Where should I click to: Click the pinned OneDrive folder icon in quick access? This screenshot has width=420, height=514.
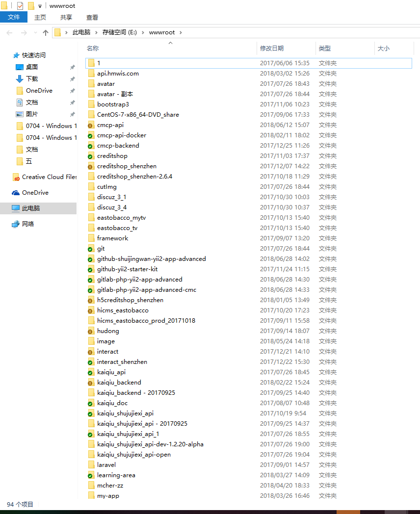tap(20, 90)
